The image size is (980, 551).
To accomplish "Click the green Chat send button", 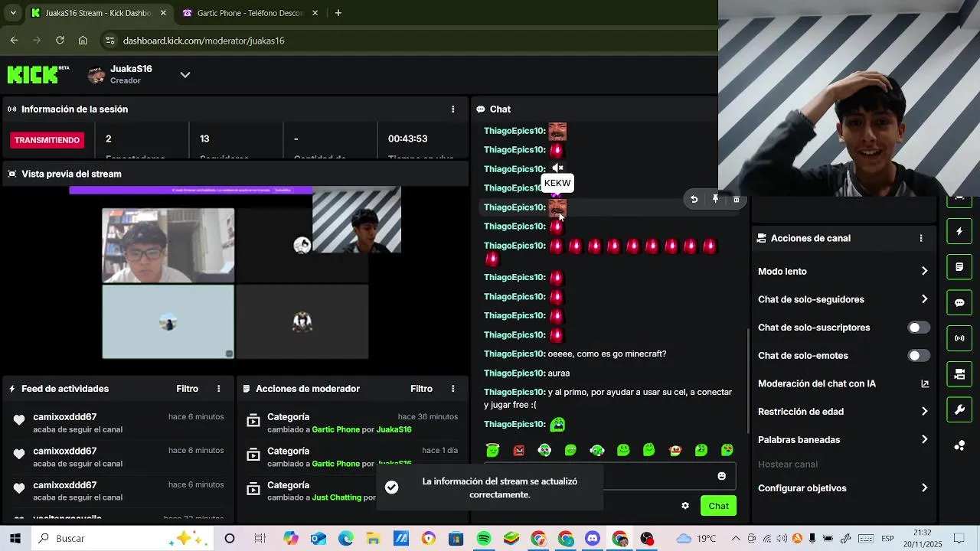I will (x=718, y=506).
